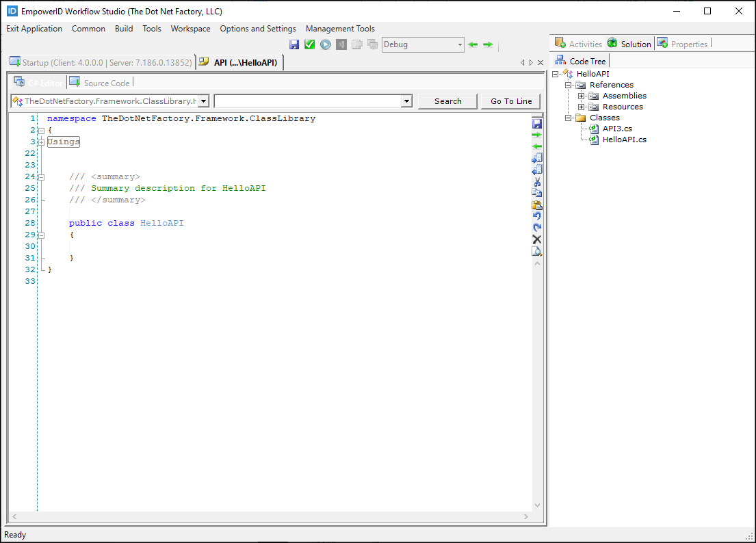Click the paste clipboard icon in editor strip
The image size is (756, 543).
[x=537, y=204]
